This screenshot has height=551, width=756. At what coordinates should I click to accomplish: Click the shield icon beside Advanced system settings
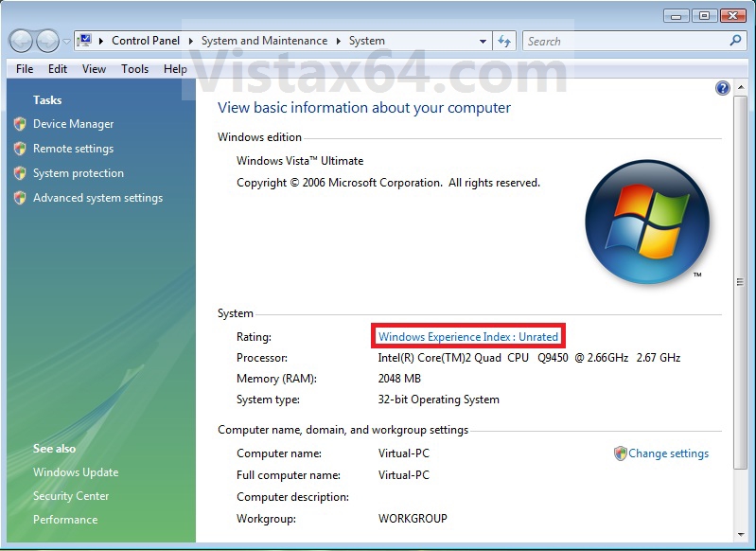pos(20,198)
